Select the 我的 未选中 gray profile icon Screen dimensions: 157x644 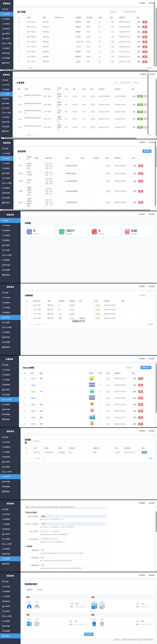click(102, 623)
